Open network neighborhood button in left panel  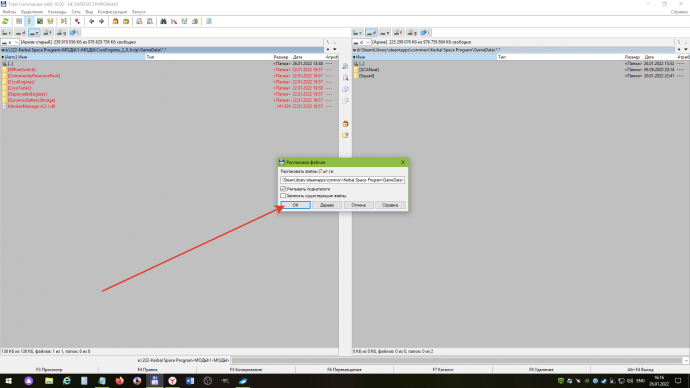75,33
